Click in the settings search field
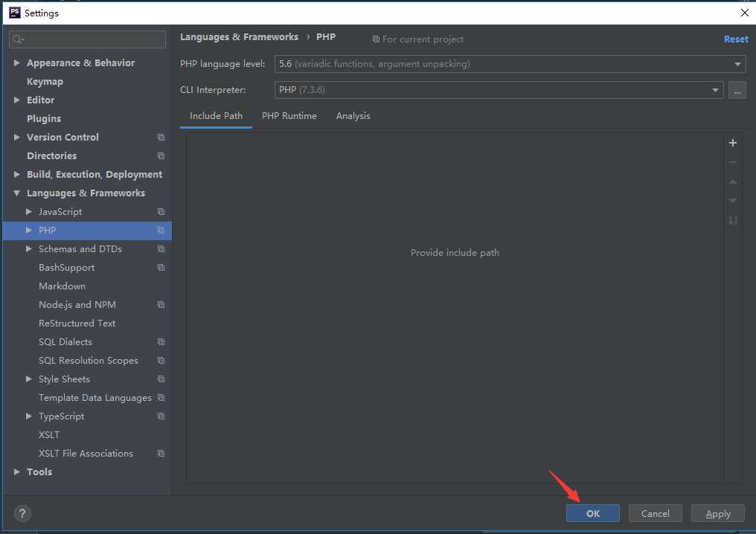The image size is (756, 534). pos(87,39)
